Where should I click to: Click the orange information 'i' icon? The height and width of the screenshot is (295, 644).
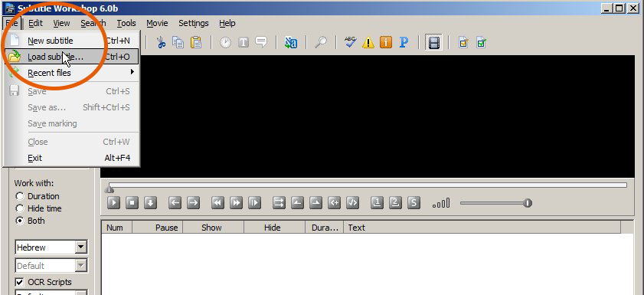(x=386, y=42)
